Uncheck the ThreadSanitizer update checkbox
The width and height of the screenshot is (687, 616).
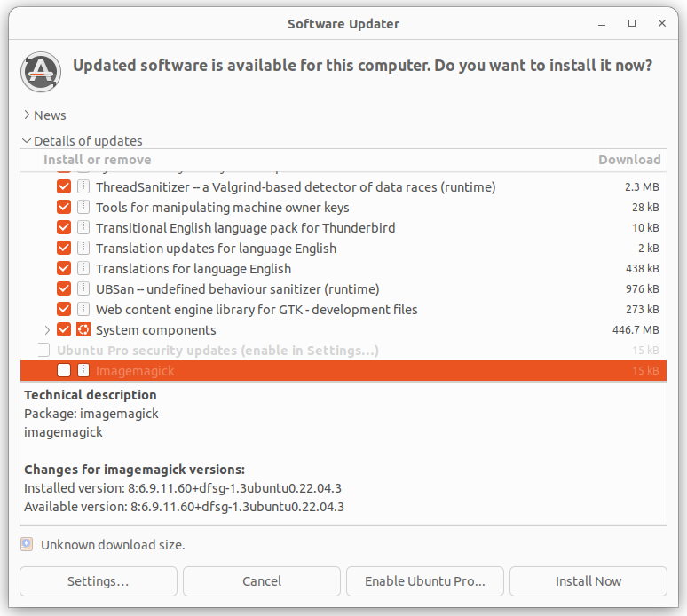click(64, 187)
